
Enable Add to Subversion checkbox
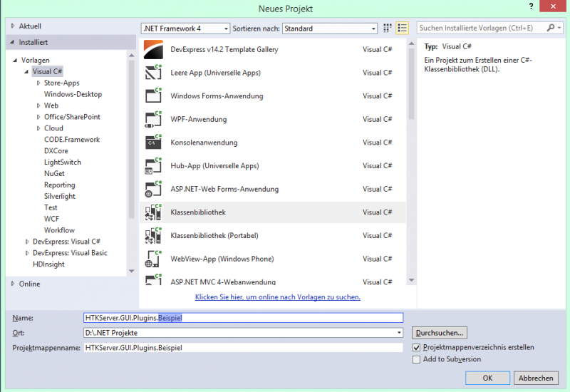417,360
